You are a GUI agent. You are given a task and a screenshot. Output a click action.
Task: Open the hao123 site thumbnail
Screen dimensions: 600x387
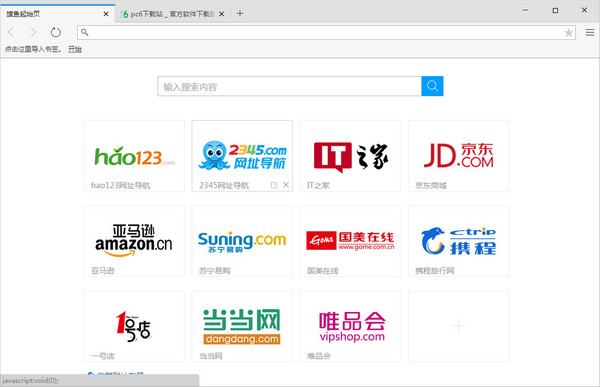[x=134, y=156]
